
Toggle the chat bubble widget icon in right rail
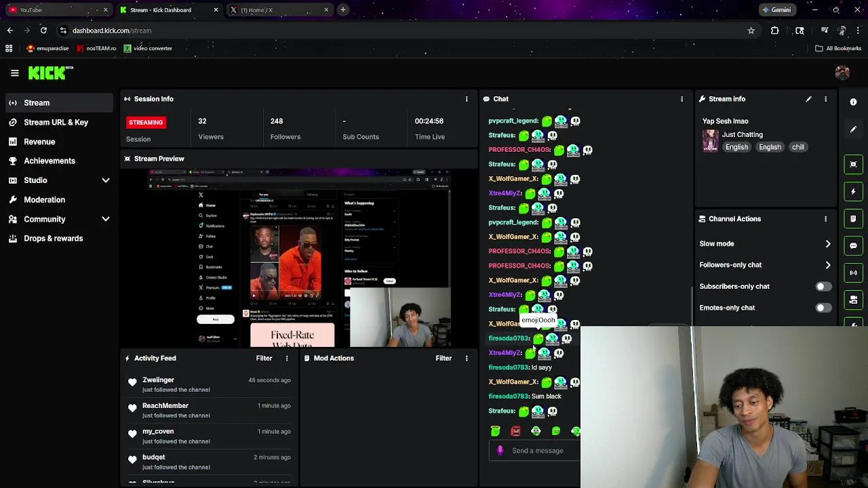[x=853, y=245]
